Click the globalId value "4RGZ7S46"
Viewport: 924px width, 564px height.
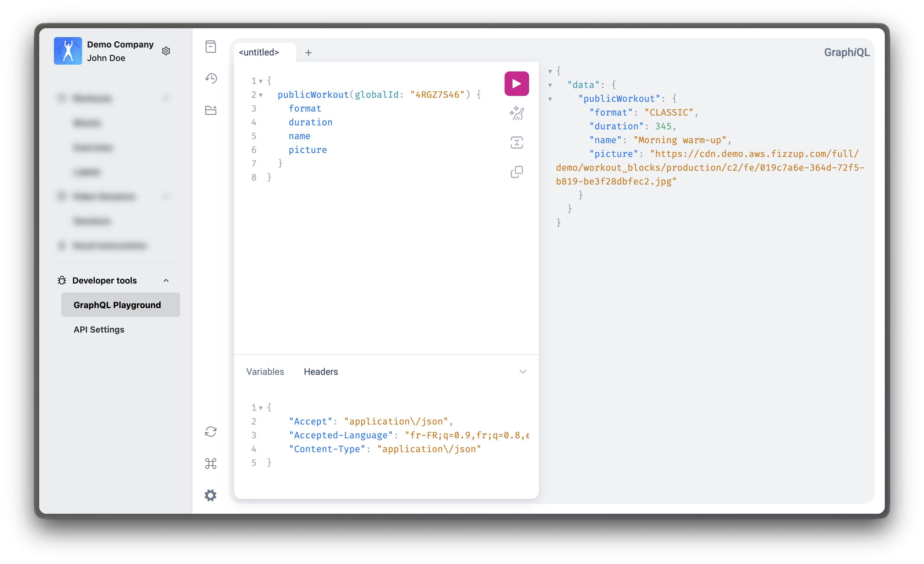point(437,95)
